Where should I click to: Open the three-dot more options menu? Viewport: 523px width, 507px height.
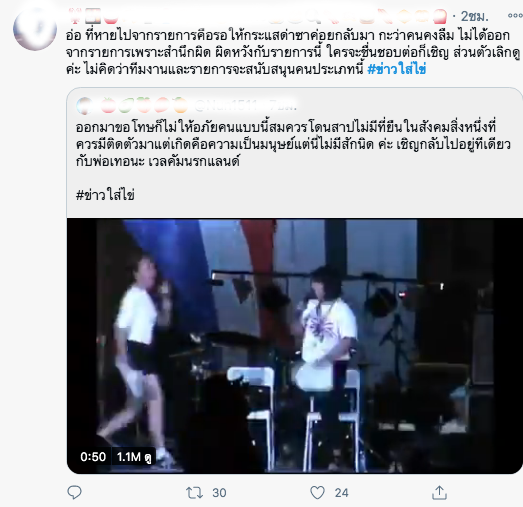[x=515, y=16]
